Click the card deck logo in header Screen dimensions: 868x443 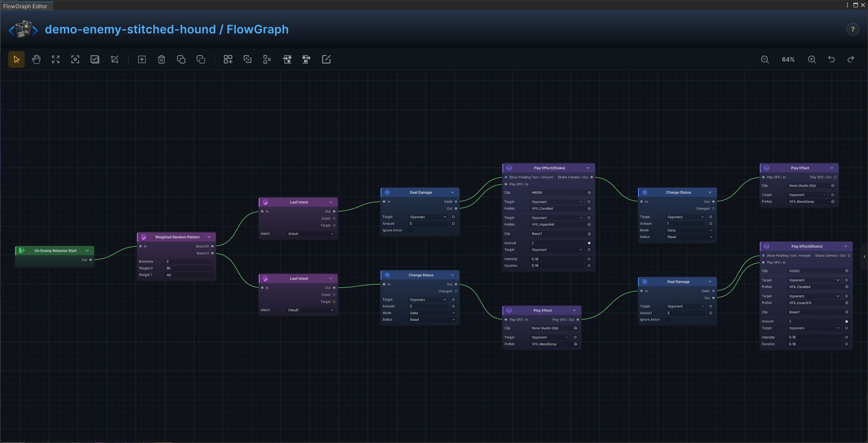23,29
